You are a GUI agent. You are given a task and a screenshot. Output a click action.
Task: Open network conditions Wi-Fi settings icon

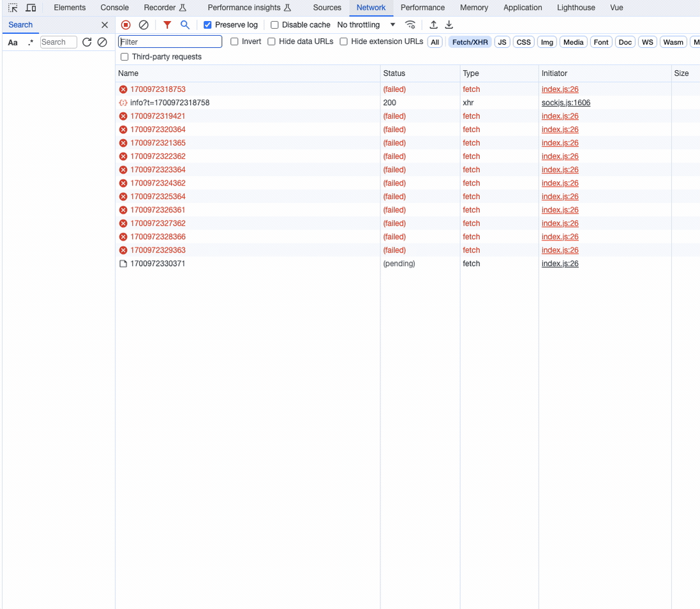410,25
